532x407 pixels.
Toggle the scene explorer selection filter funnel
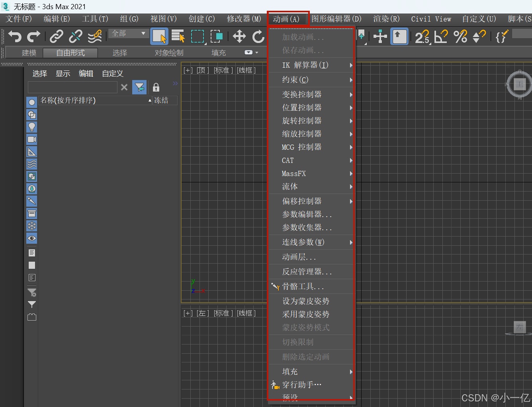139,87
